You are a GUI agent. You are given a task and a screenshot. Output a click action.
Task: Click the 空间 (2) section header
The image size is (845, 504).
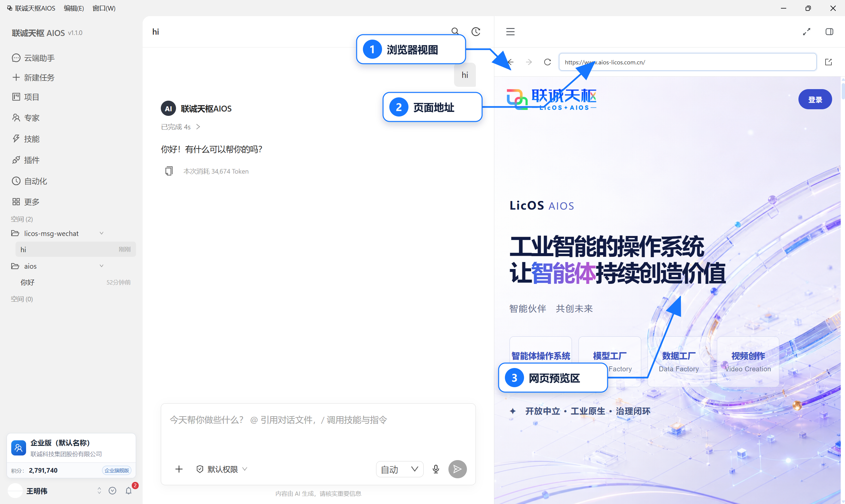coord(22,219)
